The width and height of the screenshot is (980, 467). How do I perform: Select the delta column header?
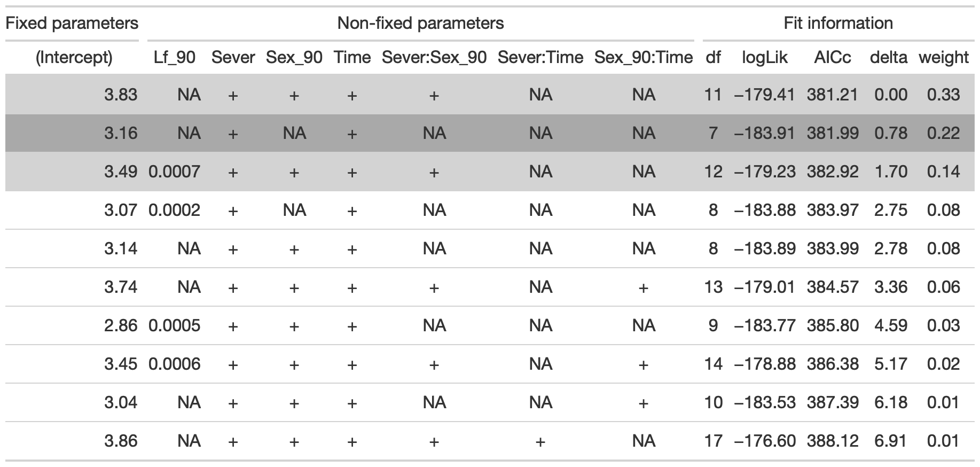click(889, 57)
